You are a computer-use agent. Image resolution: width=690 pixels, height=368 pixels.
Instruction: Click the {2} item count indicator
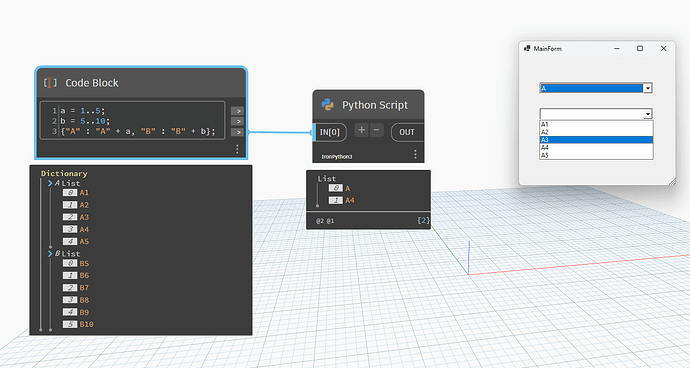pos(423,221)
